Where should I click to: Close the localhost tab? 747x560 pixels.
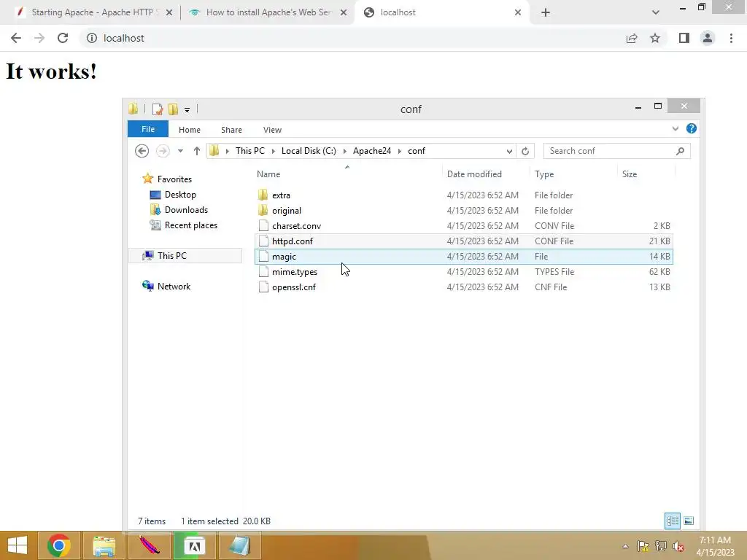click(x=518, y=12)
